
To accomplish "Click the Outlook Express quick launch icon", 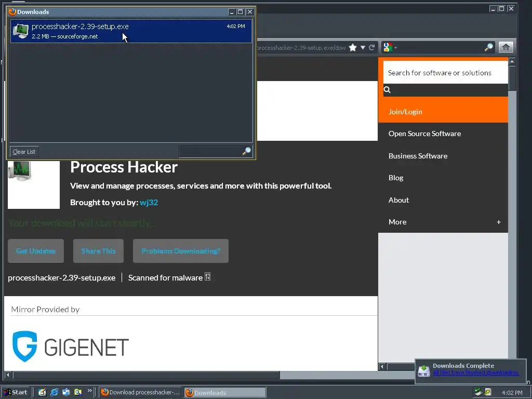I will pos(66,392).
